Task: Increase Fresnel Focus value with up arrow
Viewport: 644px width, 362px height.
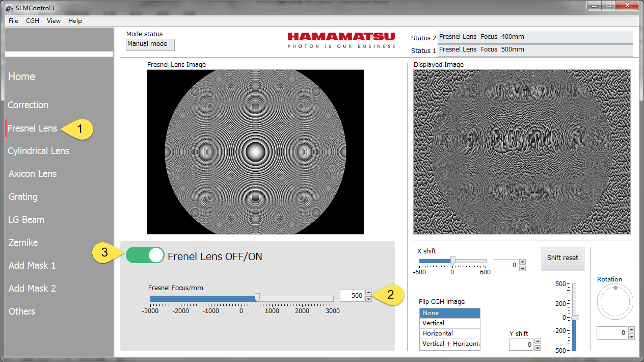Action: coord(368,293)
